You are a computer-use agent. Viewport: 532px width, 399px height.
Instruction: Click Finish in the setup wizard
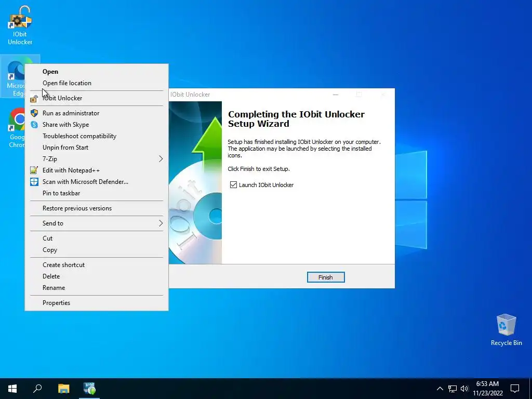click(326, 277)
